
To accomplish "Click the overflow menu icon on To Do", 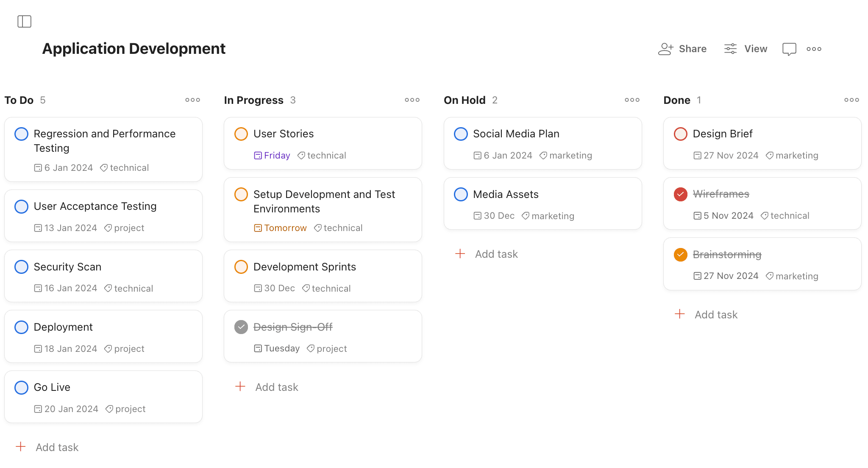I will [x=192, y=100].
